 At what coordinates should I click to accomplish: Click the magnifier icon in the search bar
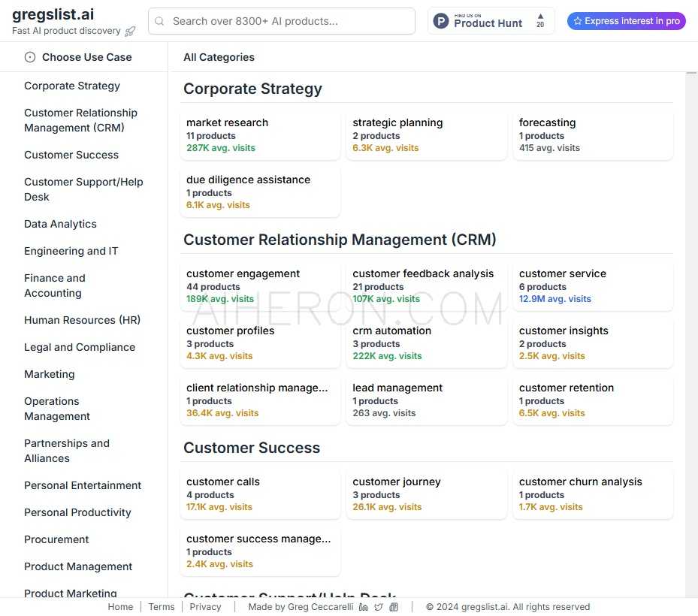(160, 22)
